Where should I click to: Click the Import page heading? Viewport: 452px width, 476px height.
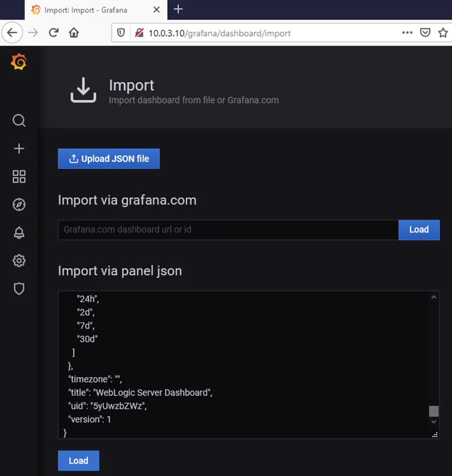click(132, 85)
